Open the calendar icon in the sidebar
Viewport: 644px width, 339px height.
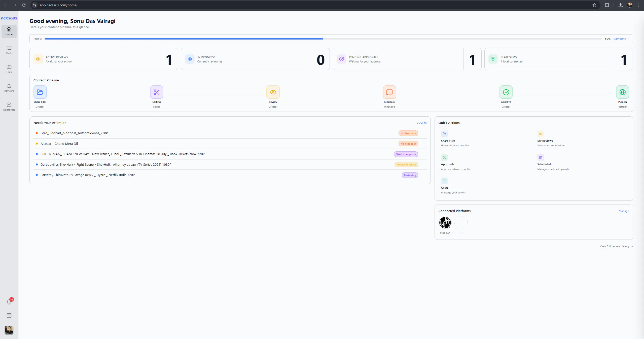click(9, 315)
